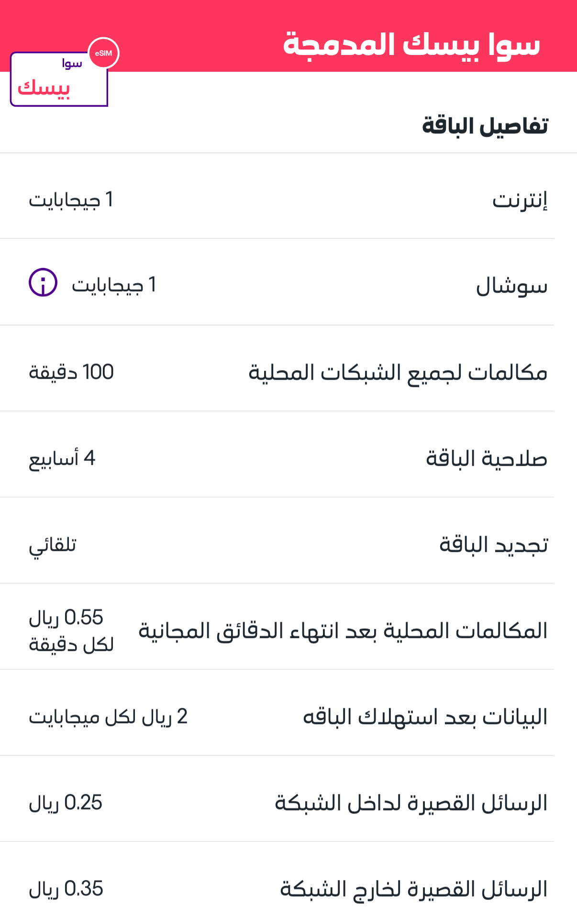Click the info icon beside Social data

pos(43,282)
